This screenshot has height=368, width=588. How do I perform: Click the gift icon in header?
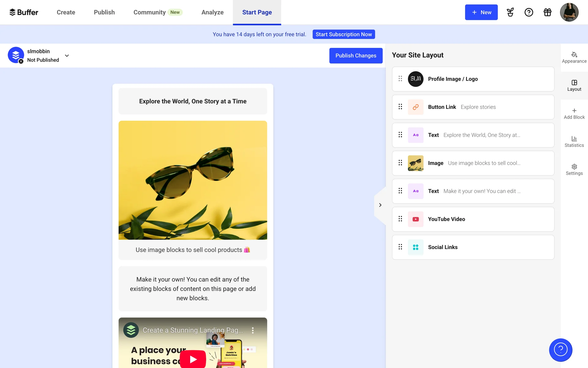(547, 12)
